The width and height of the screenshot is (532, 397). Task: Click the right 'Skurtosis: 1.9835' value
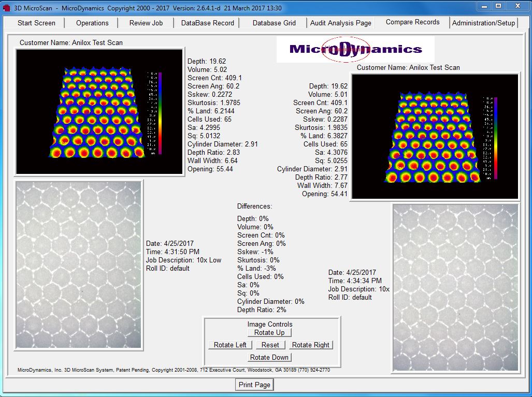[x=321, y=127]
